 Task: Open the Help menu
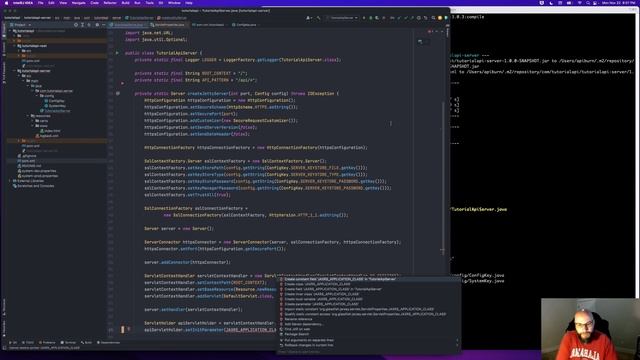(189, 3)
